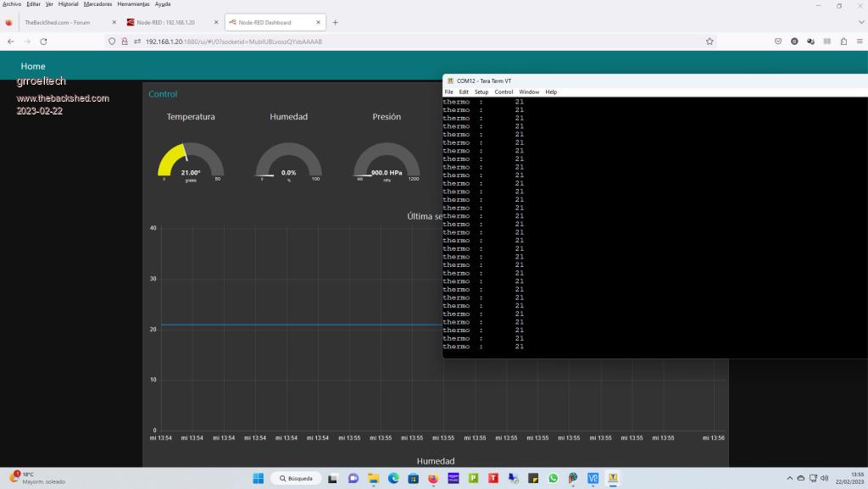Open the Tera Term Control menu
The image size is (868, 489).
[504, 92]
